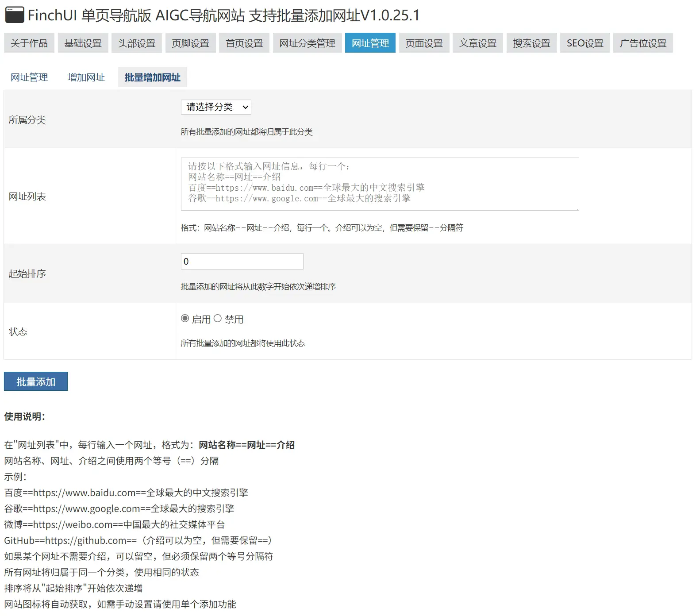Open SEO设置 tab
The width and height of the screenshot is (696, 616).
tap(585, 43)
